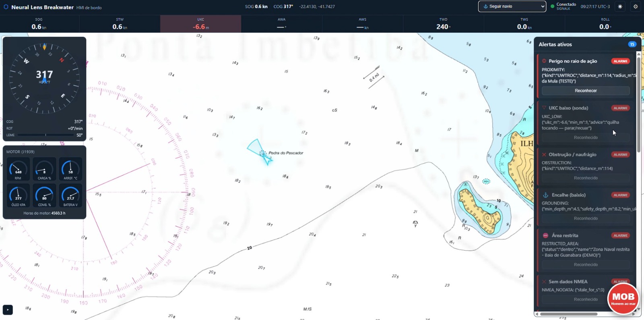Click the green Conectado status dot
644x320 pixels.
coord(552,6)
